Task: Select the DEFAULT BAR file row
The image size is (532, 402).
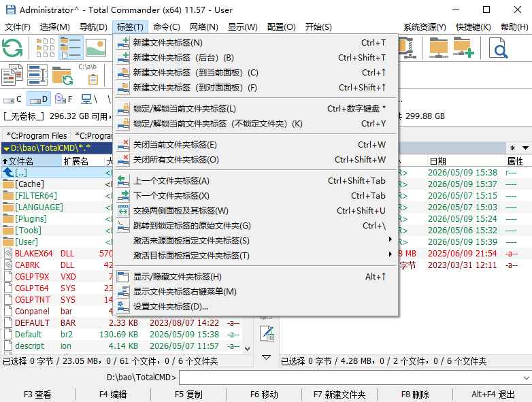Action: click(x=122, y=322)
